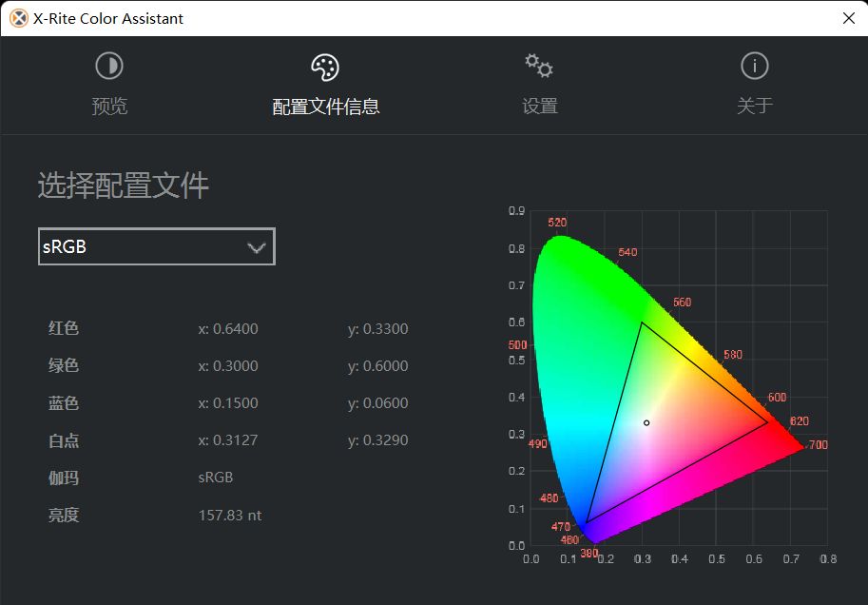Viewport: 868px width, 605px height.
Task: Open the sRGB profile dropdown
Action: [x=156, y=245]
